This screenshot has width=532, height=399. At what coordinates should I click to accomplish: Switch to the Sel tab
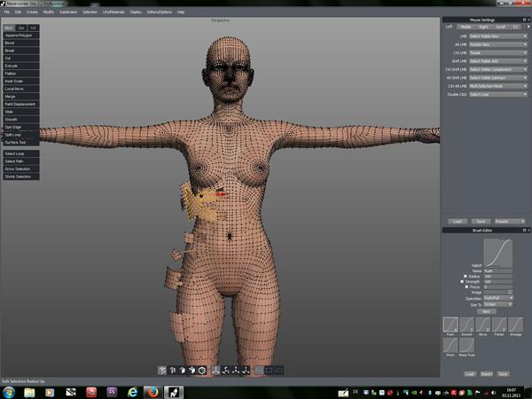[21, 27]
